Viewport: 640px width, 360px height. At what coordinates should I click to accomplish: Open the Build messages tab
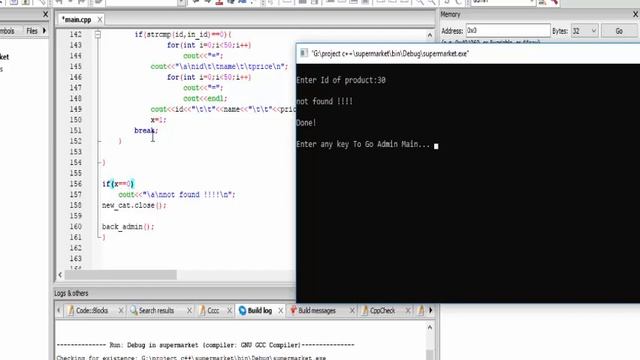[x=316, y=311]
